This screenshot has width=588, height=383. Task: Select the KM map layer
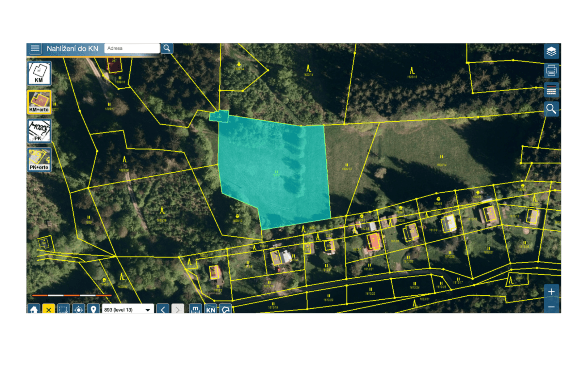click(x=39, y=73)
